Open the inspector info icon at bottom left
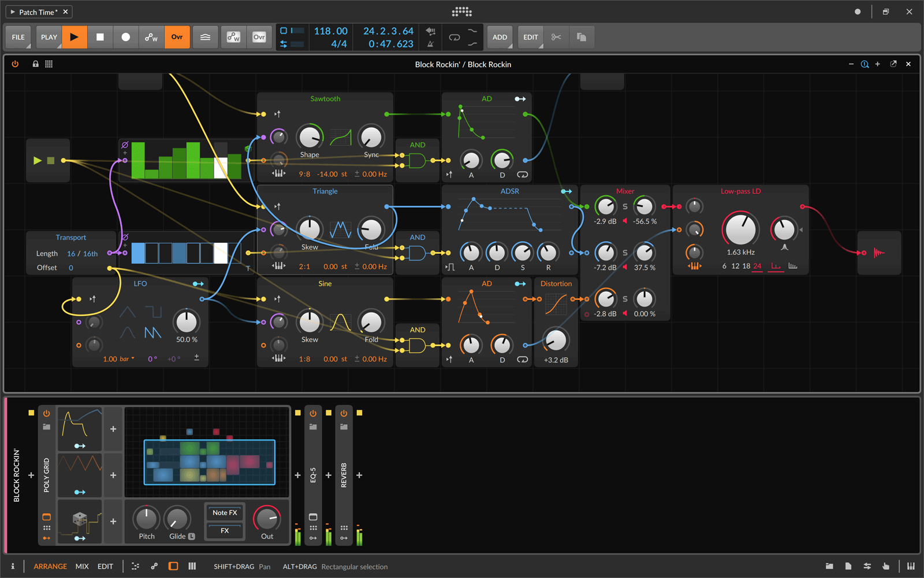924x578 pixels. point(13,566)
